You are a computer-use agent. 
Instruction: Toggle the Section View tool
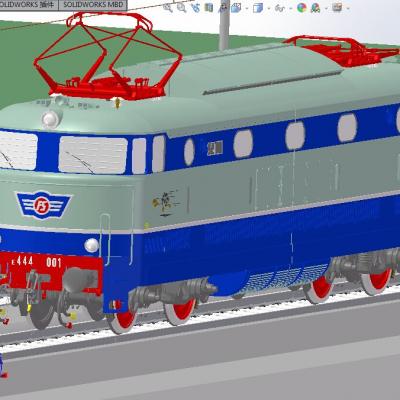(x=209, y=8)
